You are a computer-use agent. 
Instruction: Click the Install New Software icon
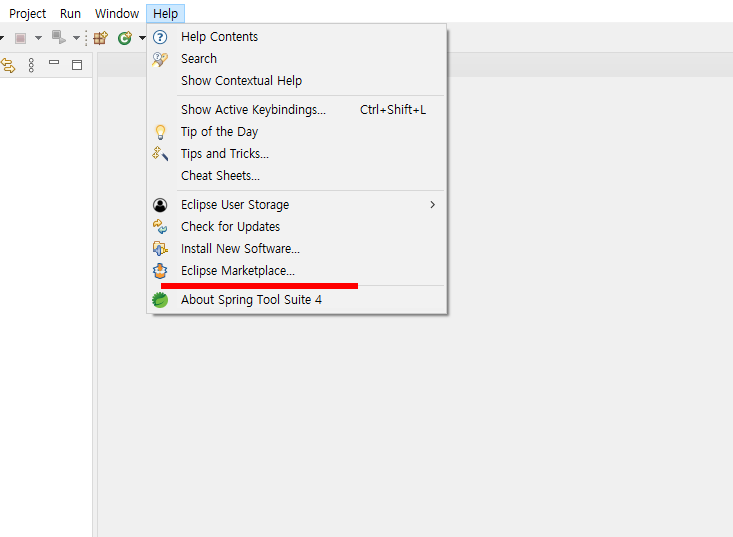tap(160, 249)
